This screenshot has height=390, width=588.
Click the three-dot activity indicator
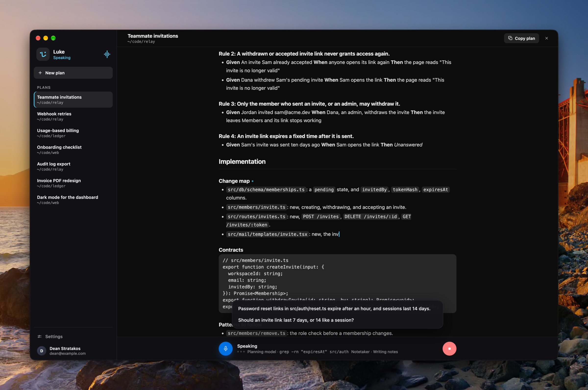coord(241,352)
